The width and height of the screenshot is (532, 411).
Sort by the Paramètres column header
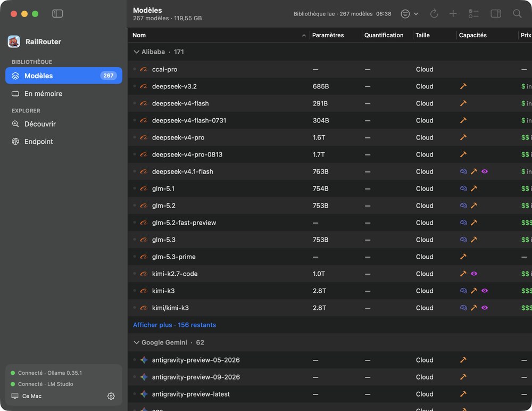328,35
